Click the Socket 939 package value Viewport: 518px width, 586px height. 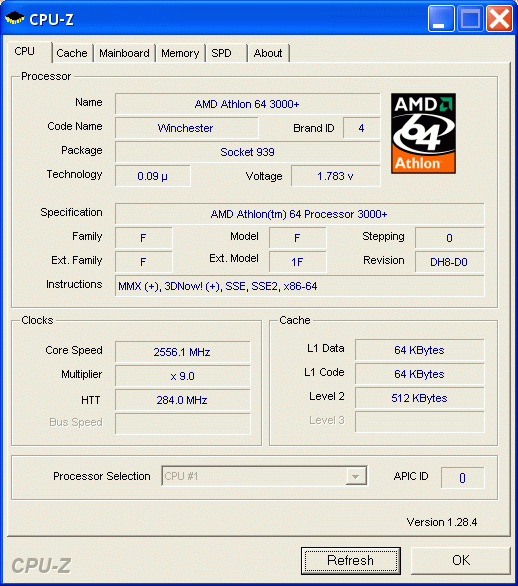click(247, 152)
